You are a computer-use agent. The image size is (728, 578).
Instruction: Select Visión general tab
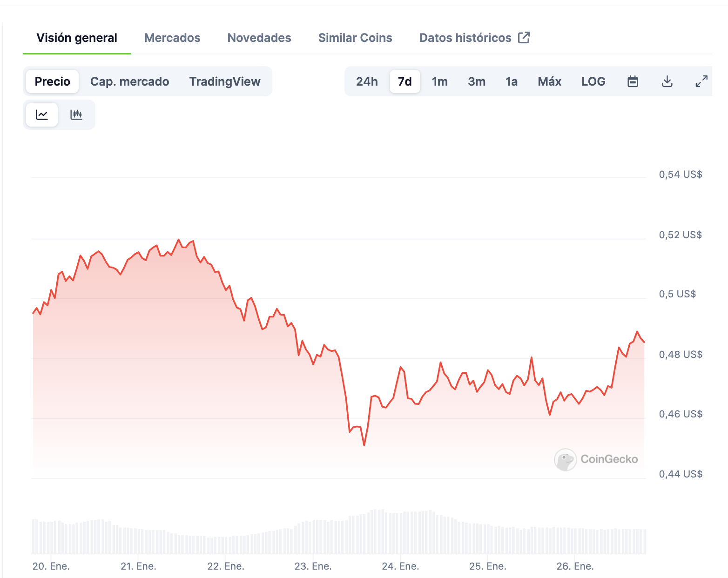click(77, 38)
